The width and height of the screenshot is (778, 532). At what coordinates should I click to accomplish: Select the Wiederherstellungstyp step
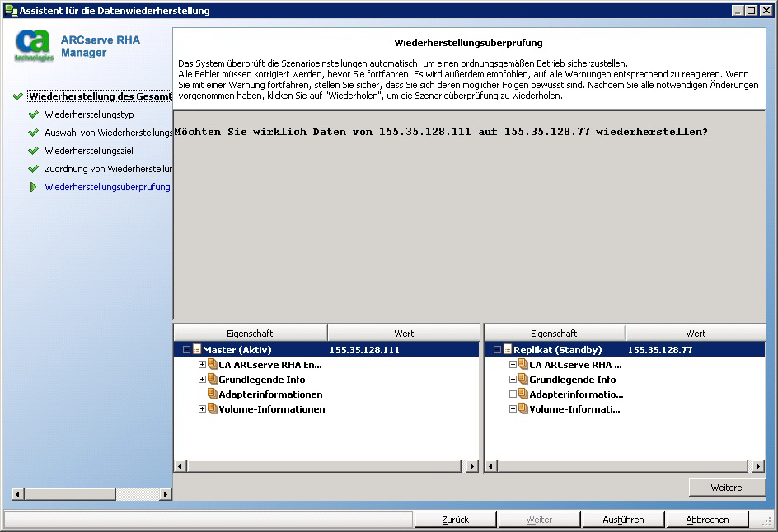pos(89,114)
